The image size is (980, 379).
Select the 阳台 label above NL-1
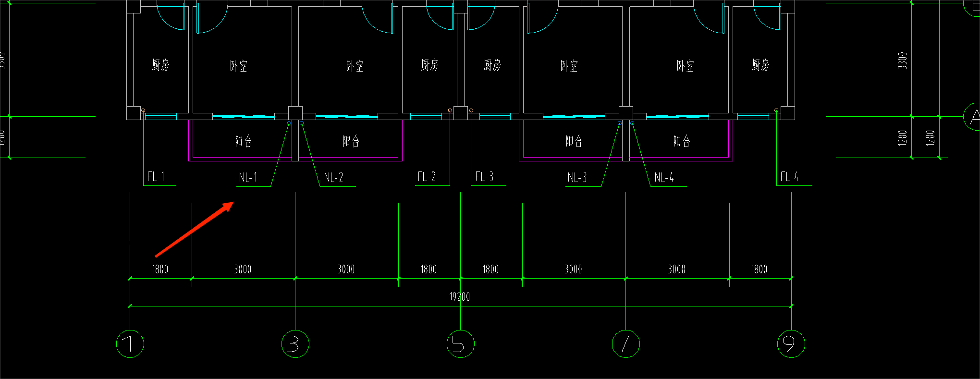click(244, 141)
